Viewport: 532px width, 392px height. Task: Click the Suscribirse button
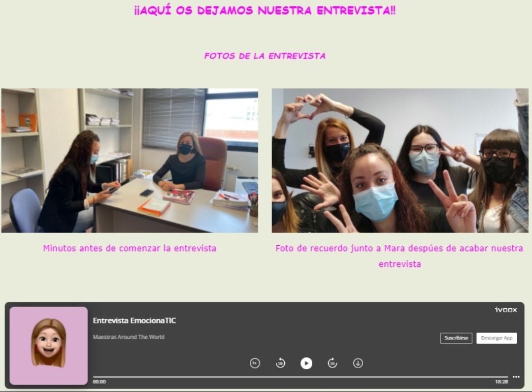pyautogui.click(x=456, y=338)
